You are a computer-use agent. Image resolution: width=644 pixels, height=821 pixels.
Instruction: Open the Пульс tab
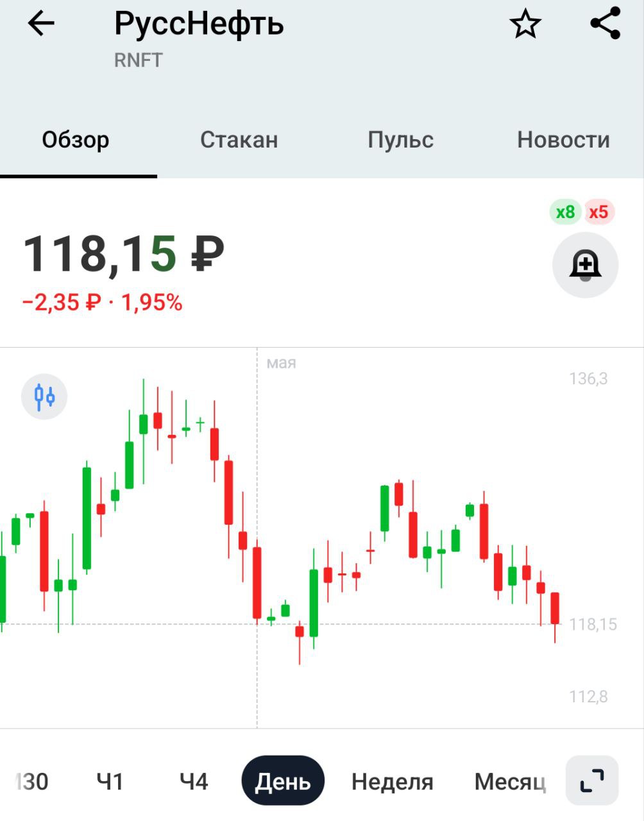coord(400,140)
